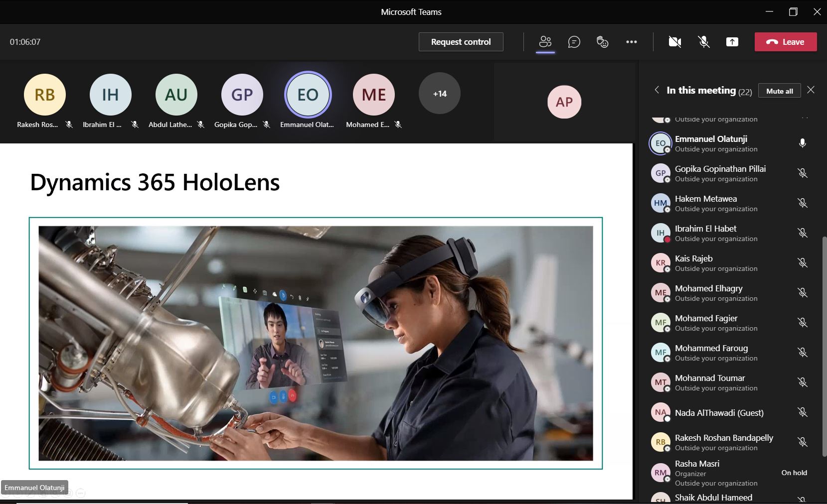Viewport: 827px width, 504px height.
Task: Select Gopika GP avatar in gallery
Action: pos(242,95)
